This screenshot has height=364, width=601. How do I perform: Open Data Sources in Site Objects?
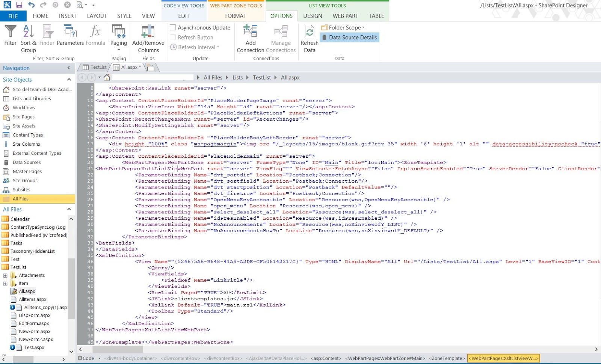tap(26, 162)
